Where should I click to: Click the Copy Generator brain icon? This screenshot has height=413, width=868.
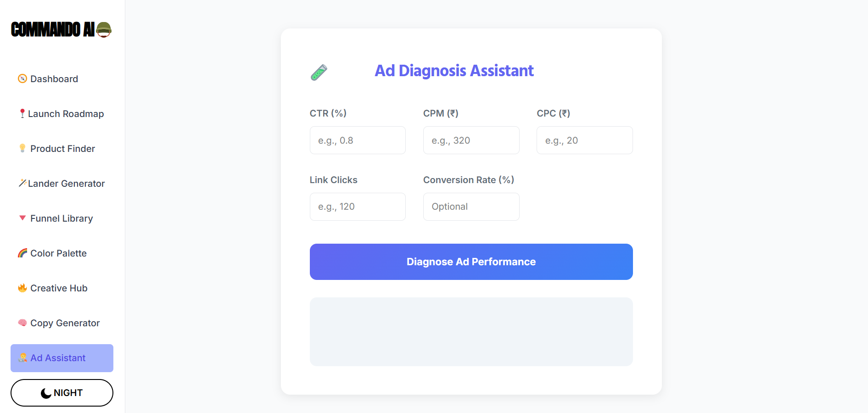tap(22, 323)
